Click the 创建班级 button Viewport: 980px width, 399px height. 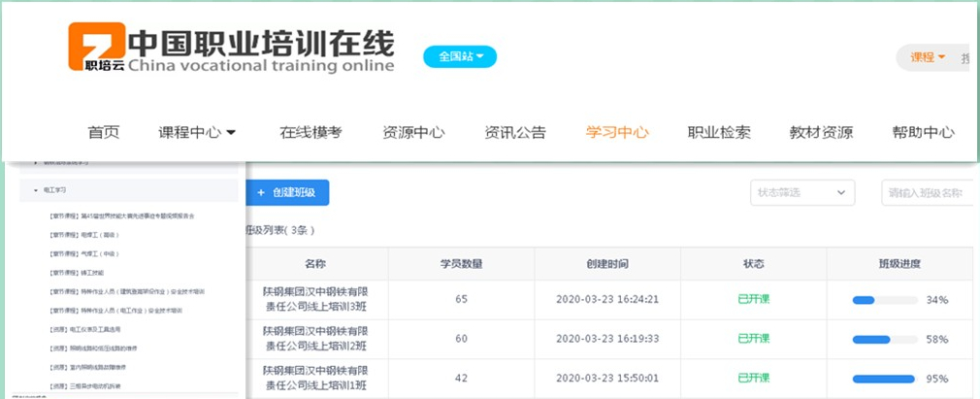(287, 192)
